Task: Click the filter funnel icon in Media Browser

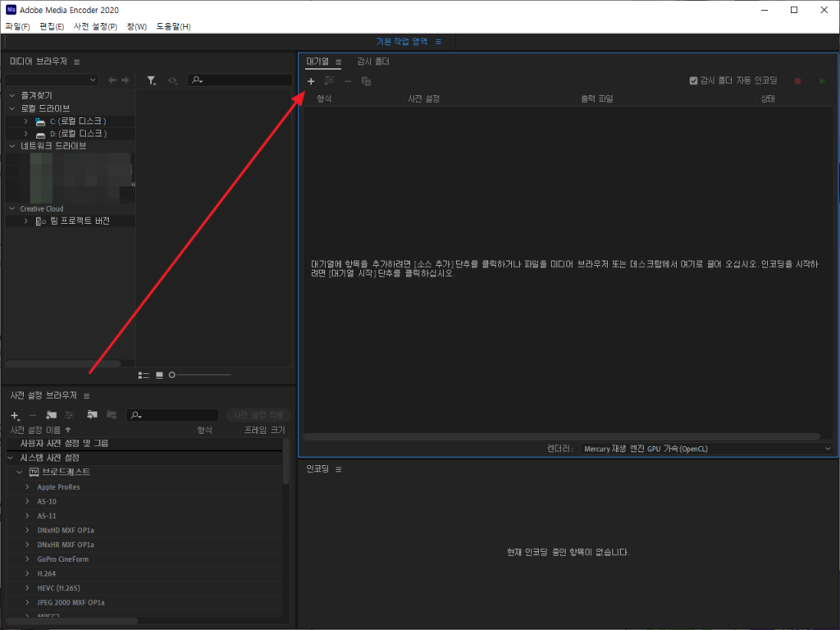Action: (152, 80)
